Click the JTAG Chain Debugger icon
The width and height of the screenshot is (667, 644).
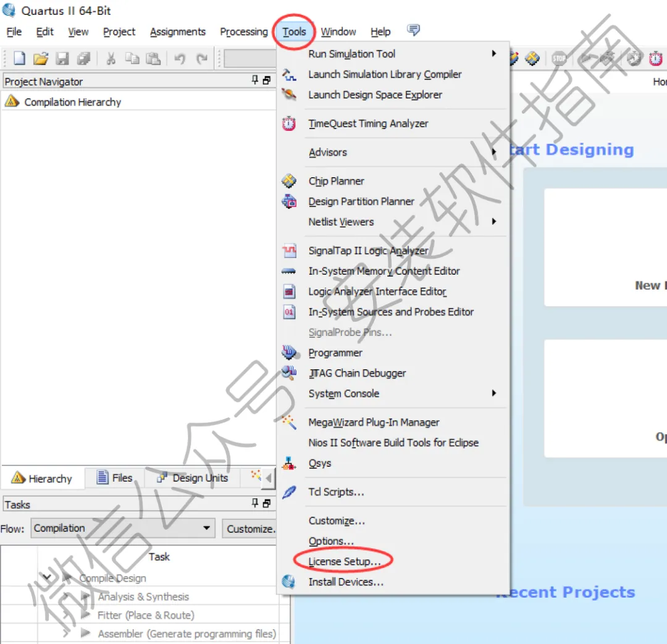click(x=289, y=372)
